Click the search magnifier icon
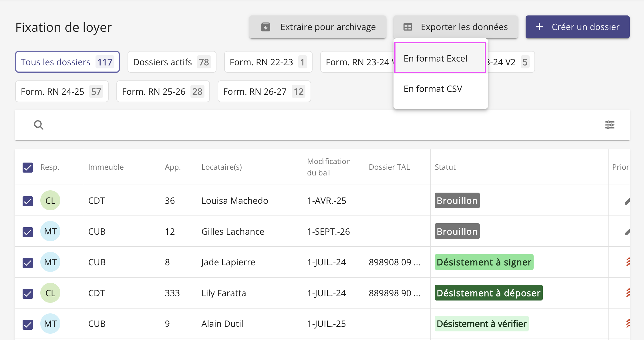Screen dimensions: 644x340 39,125
